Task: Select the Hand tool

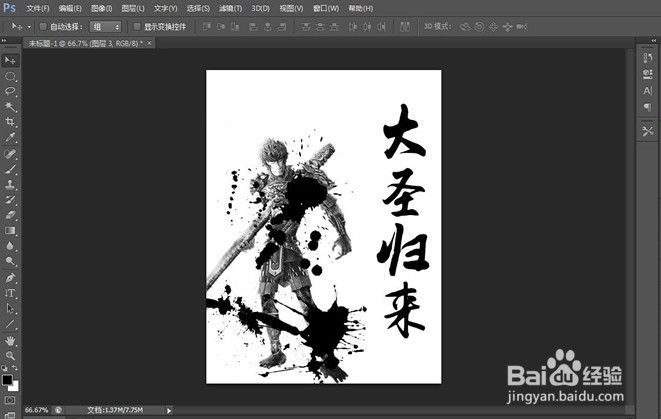Action: pyautogui.click(x=10, y=340)
